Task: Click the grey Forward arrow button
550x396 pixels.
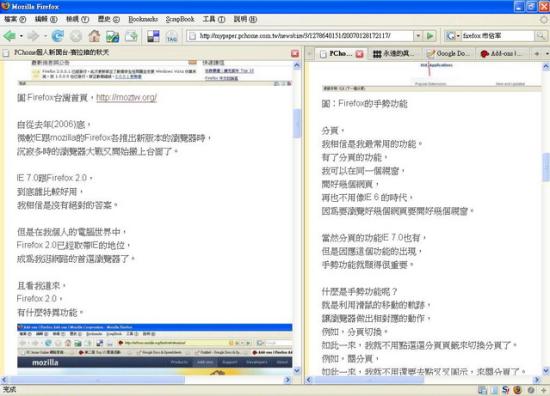Action: click(33, 36)
